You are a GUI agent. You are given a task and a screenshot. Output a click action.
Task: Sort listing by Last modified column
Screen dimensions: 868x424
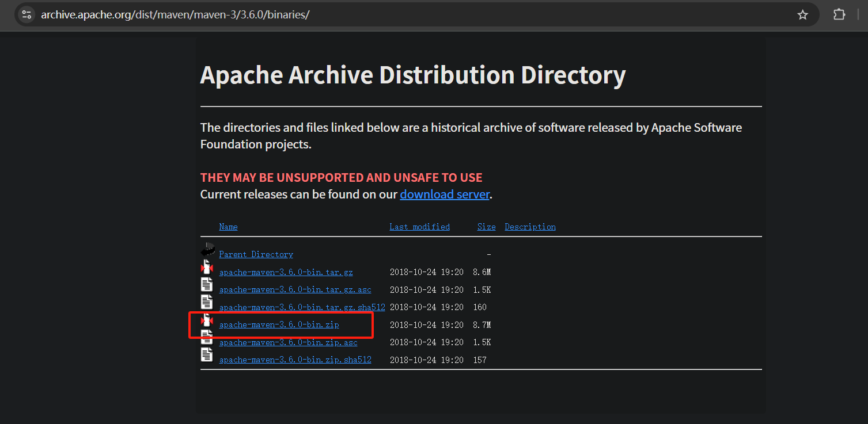pos(419,227)
